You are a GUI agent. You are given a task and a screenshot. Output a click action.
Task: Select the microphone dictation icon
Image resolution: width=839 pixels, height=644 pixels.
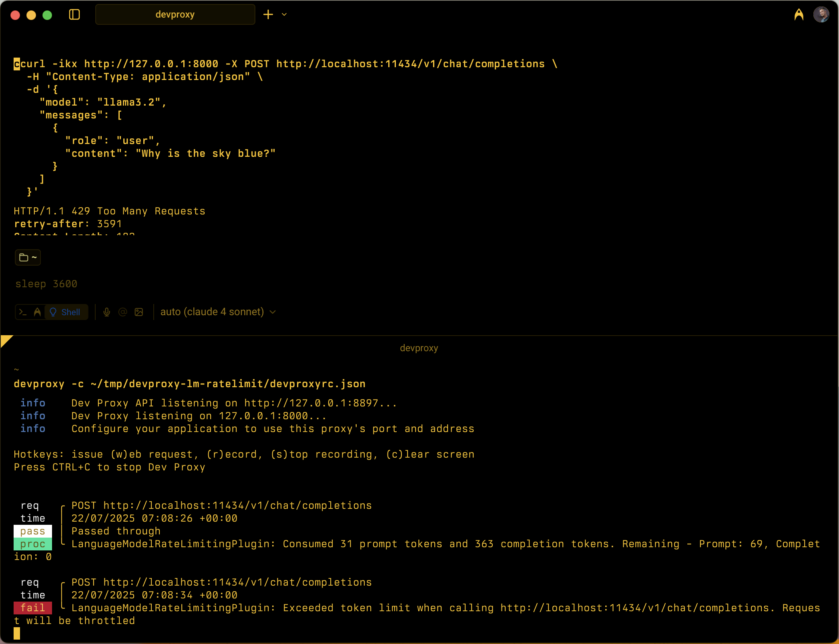106,312
